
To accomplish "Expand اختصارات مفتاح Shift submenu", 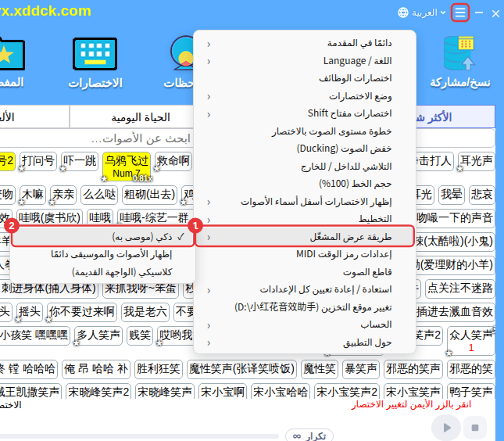I will click(305, 113).
